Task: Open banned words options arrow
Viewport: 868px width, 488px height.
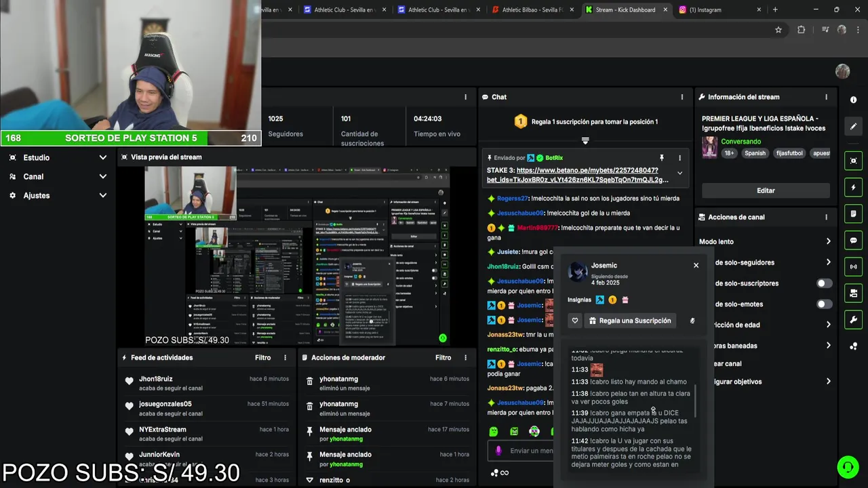Action: point(828,346)
